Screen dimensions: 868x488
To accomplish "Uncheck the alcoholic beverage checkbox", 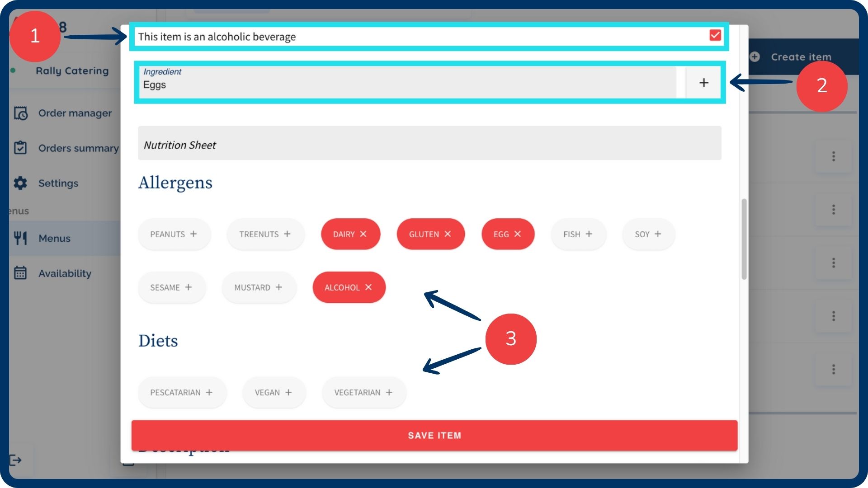I will click(x=715, y=35).
